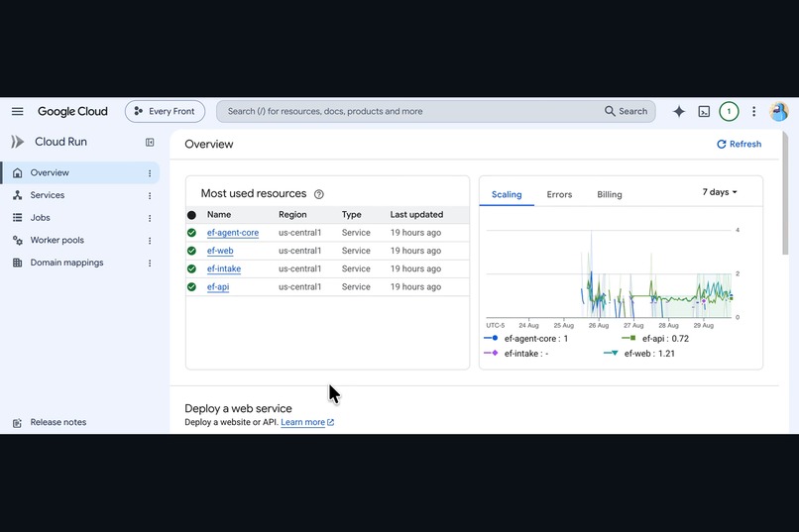The width and height of the screenshot is (799, 532).
Task: Open Gemini sparkle assistant icon
Action: click(x=679, y=111)
